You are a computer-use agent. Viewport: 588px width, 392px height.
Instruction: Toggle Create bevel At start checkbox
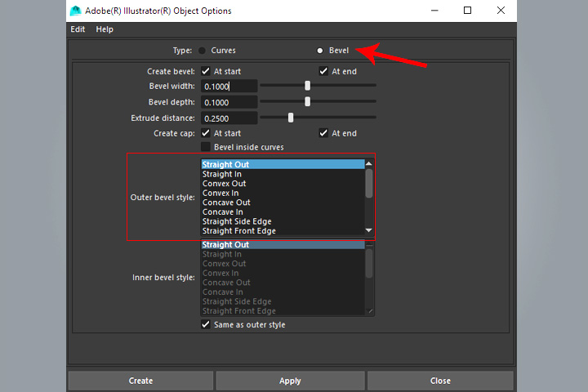(207, 71)
